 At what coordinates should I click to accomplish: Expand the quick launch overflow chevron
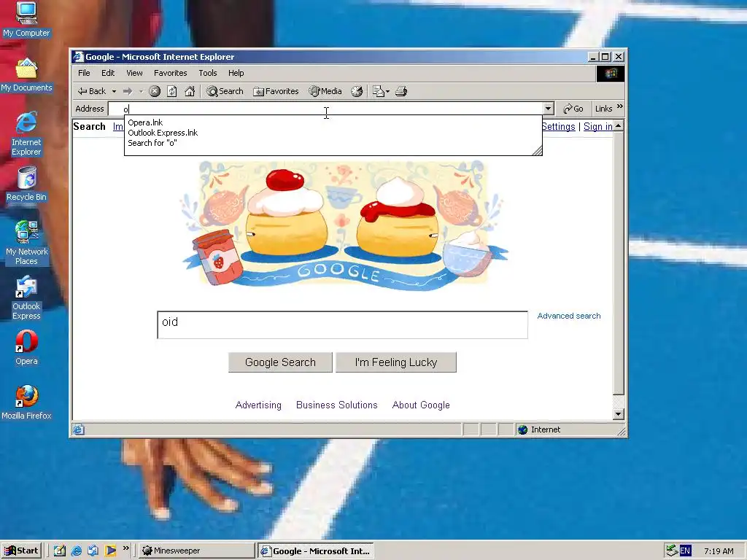(x=125, y=548)
